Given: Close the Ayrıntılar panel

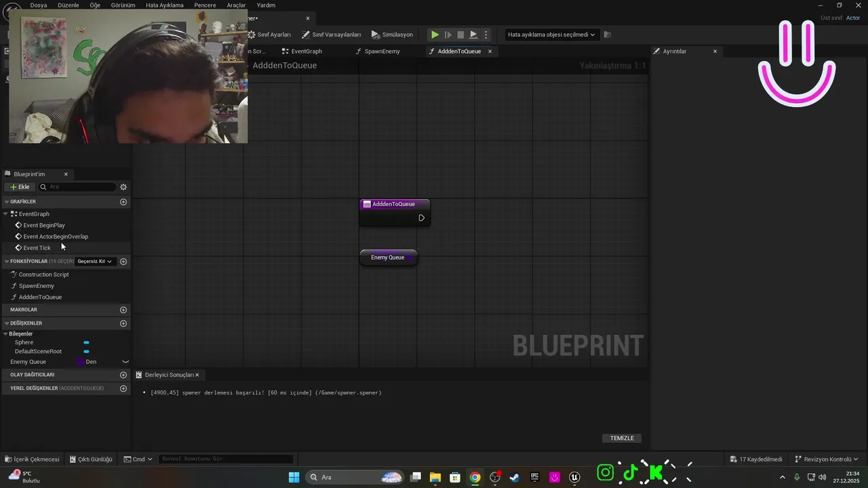Looking at the screenshot, I should (715, 52).
